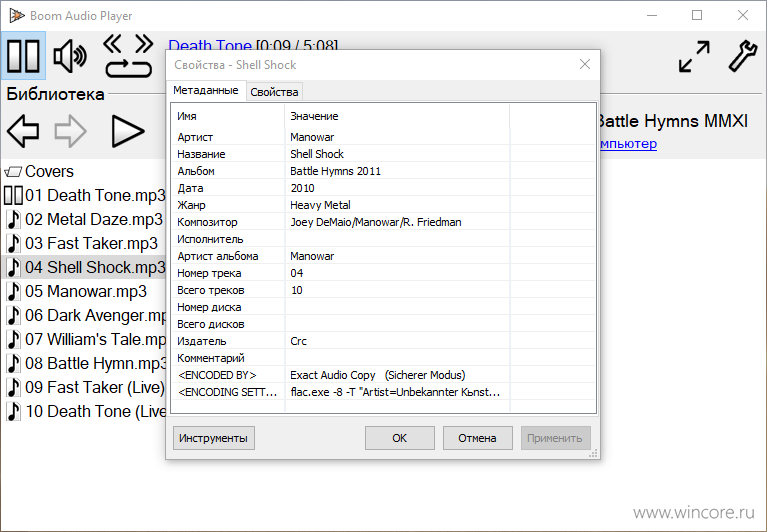
Task: Select the Артист альбома value Manowar
Action: [312, 256]
